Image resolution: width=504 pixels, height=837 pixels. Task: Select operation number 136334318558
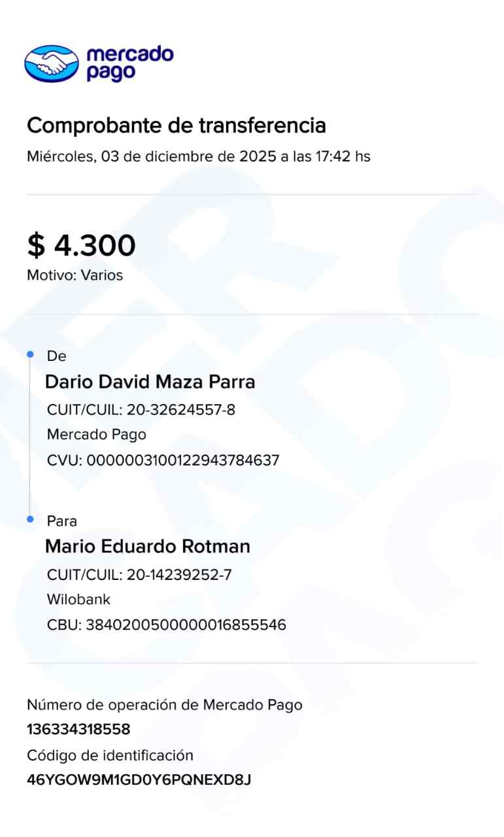[78, 729]
